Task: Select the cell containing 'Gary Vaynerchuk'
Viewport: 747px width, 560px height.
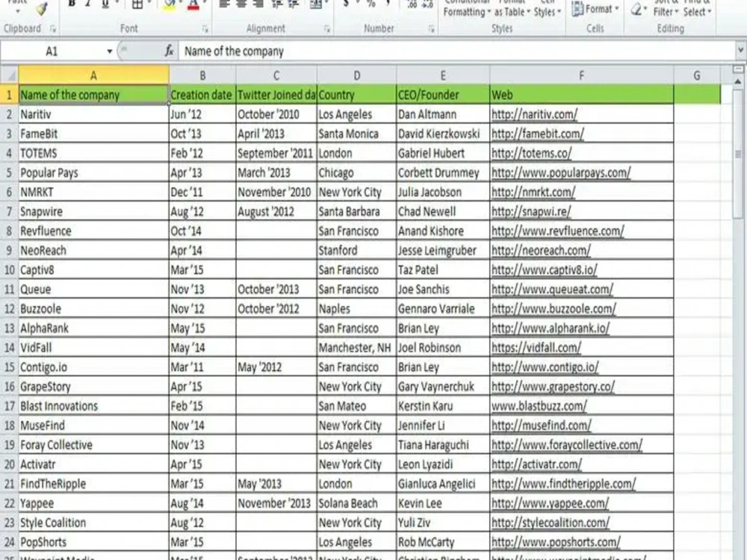Action: [x=443, y=387]
